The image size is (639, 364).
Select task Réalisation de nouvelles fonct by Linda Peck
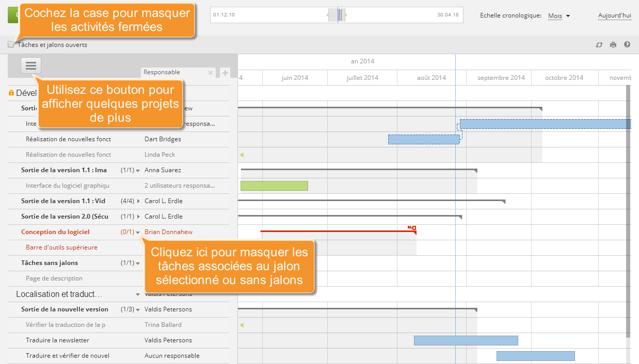(68, 155)
